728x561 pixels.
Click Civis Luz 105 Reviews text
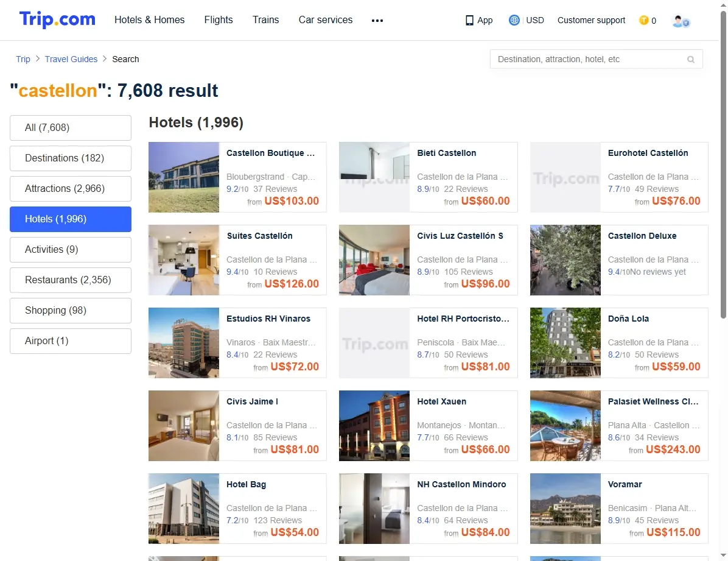(x=469, y=272)
